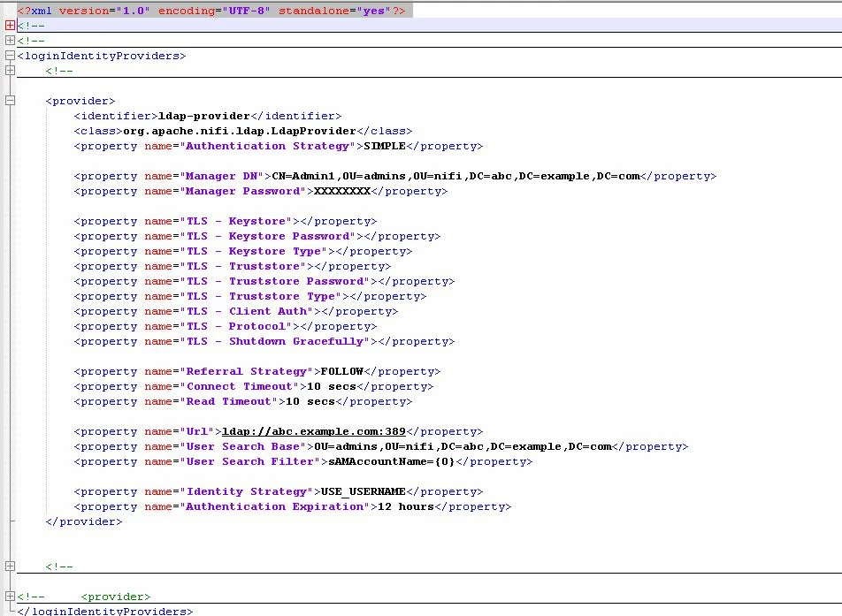Expand the collapsed comment just above <loginIdentityProviders>
The image size is (842, 616).
[x=10, y=41]
